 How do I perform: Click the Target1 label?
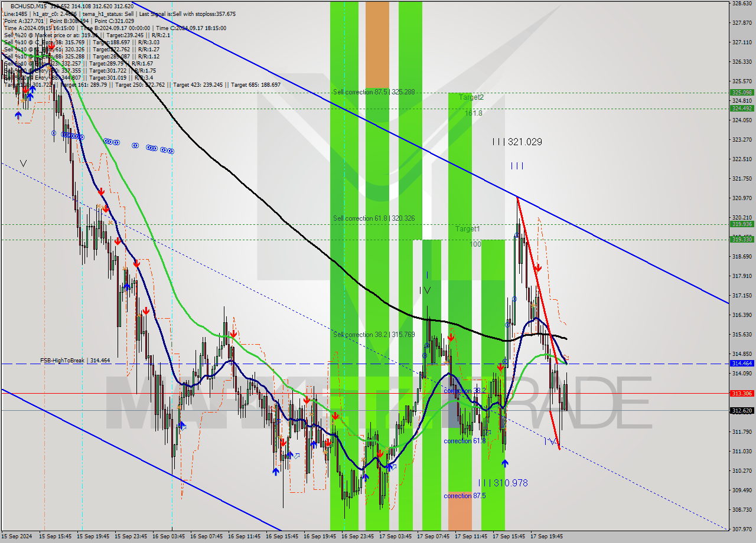pyautogui.click(x=467, y=229)
